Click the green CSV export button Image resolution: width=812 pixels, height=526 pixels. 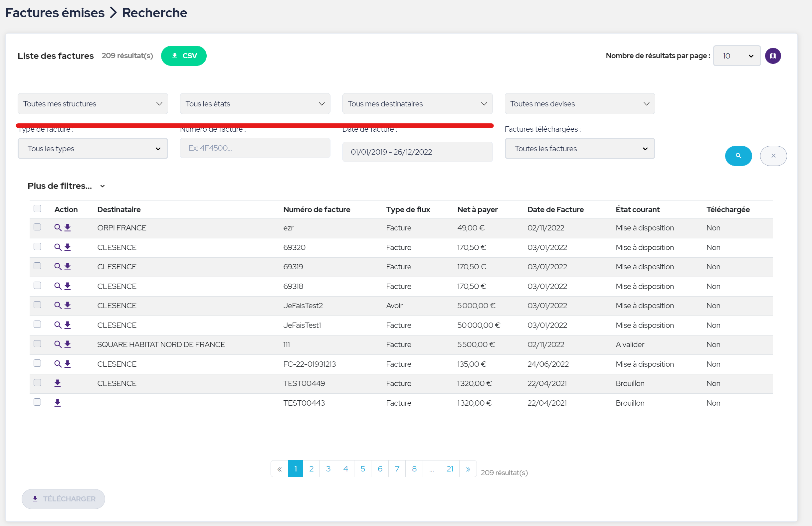pos(184,56)
